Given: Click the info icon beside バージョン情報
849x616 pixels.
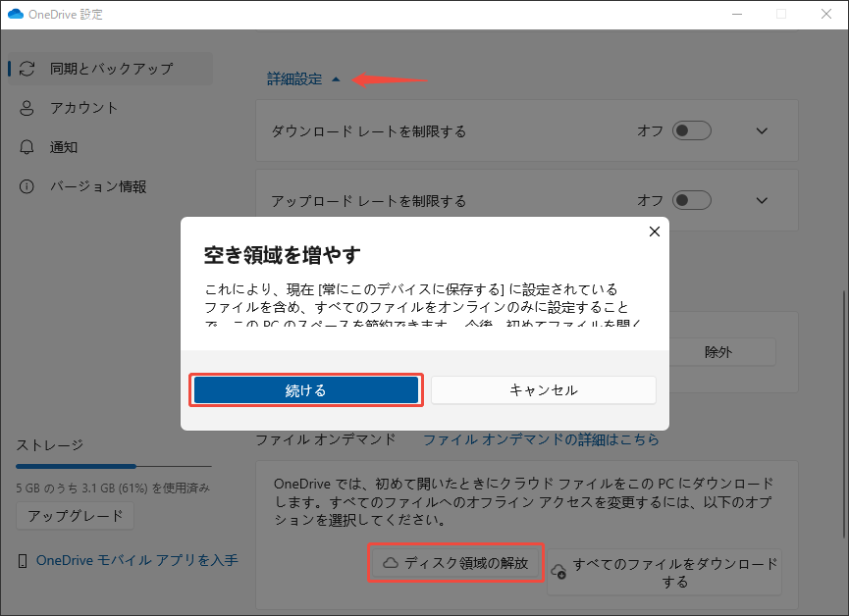Looking at the screenshot, I should pos(27,186).
